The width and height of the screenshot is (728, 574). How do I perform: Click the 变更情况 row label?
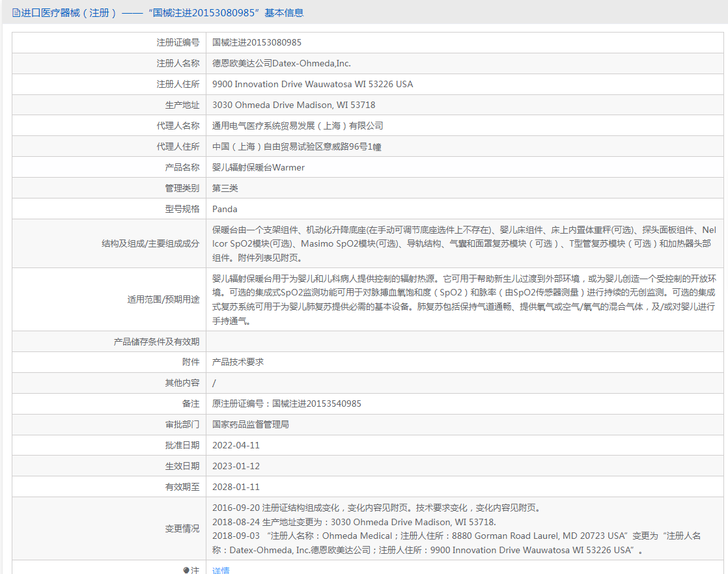coord(182,529)
